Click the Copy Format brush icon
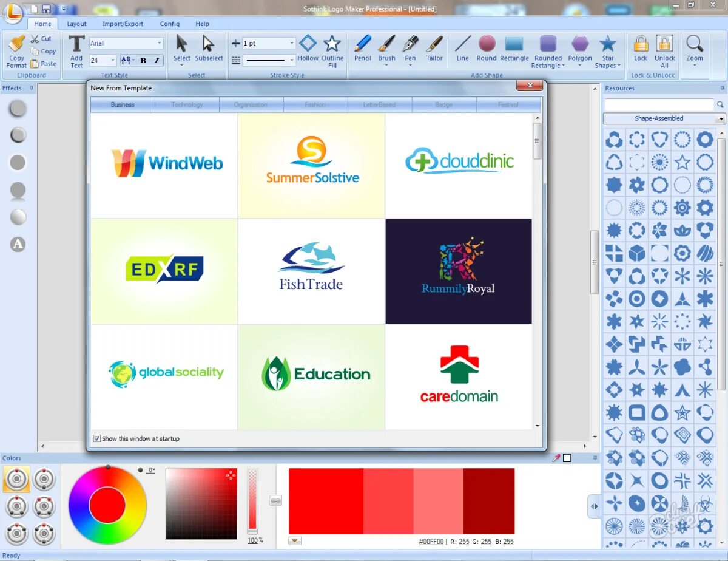This screenshot has width=728, height=561. (x=16, y=43)
